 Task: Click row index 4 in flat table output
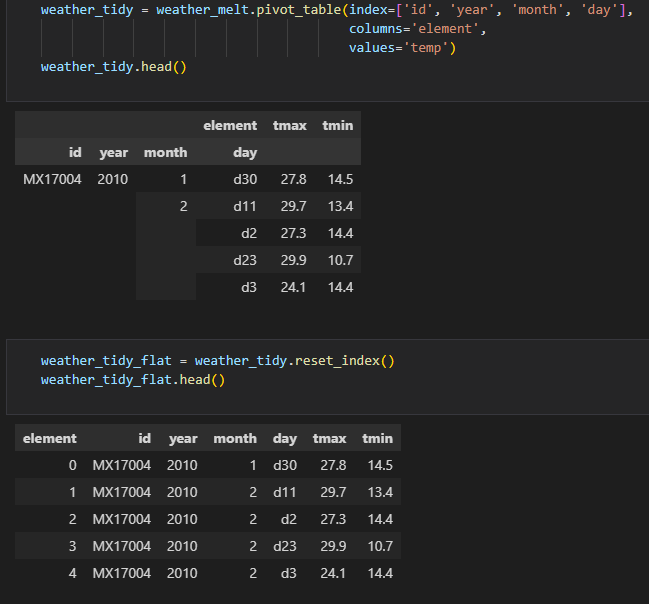point(72,573)
